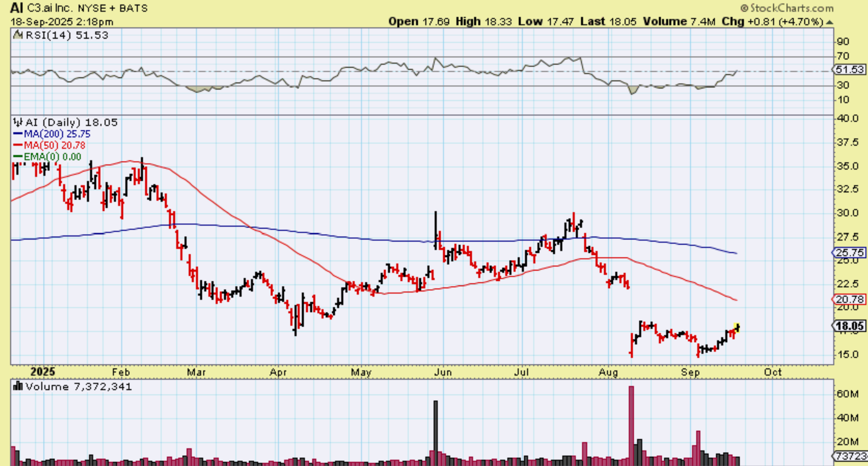Click the bold 18.05 price tag on the right axis

coord(850,326)
